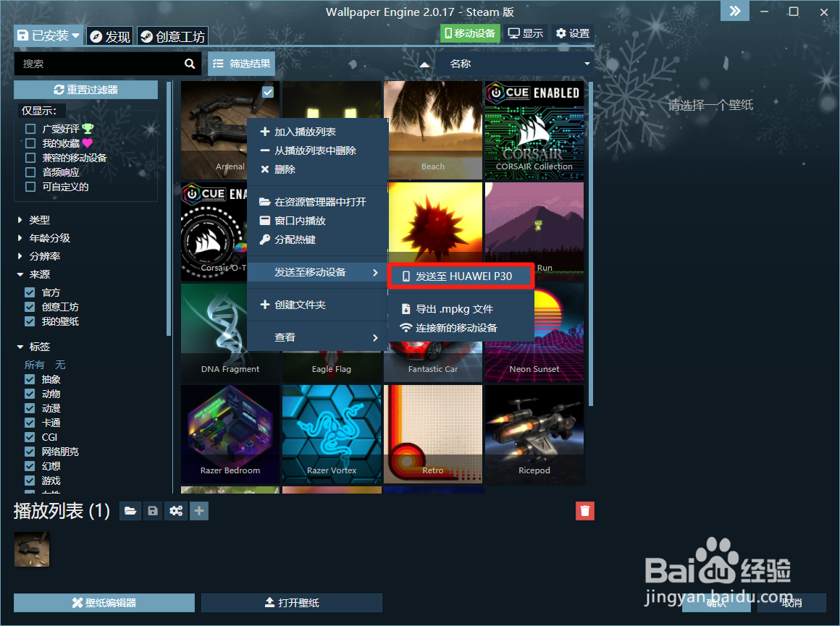Screen dimensions: 840x626
Task: Save the playlist with the disk icon
Action: pyautogui.click(x=153, y=511)
